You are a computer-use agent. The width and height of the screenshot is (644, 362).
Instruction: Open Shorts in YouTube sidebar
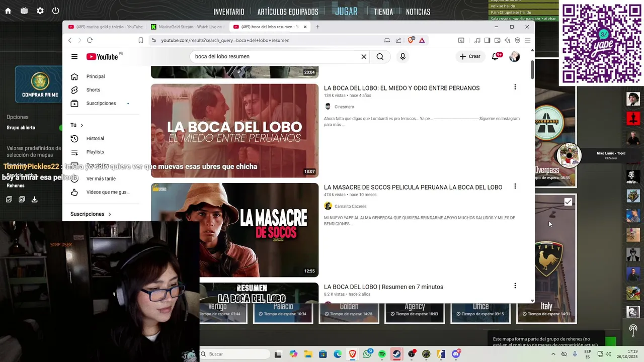(x=102, y=90)
